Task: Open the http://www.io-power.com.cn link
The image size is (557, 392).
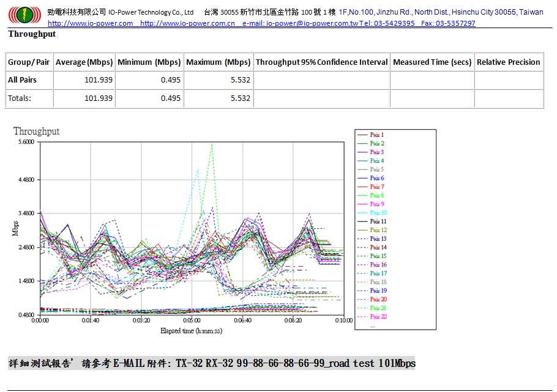Action: point(187,23)
